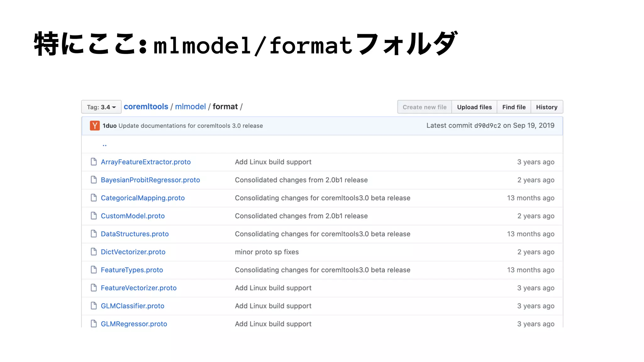Click '3 years ago' in ArrayFeatureExtractor row
This screenshot has height=362, width=644.
(x=536, y=162)
